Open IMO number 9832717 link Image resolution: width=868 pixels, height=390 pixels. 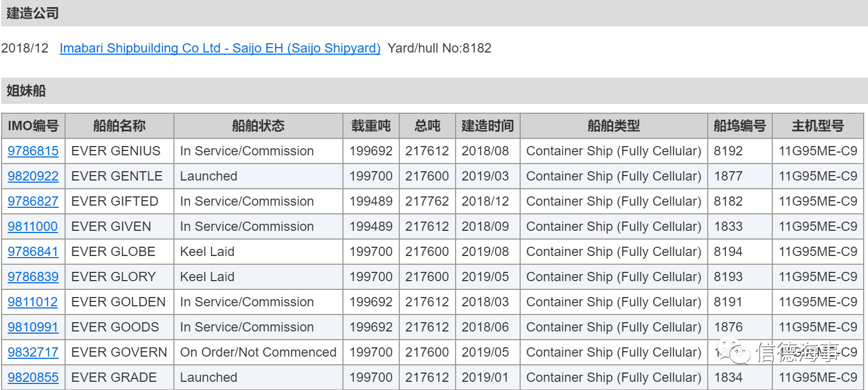[33, 352]
